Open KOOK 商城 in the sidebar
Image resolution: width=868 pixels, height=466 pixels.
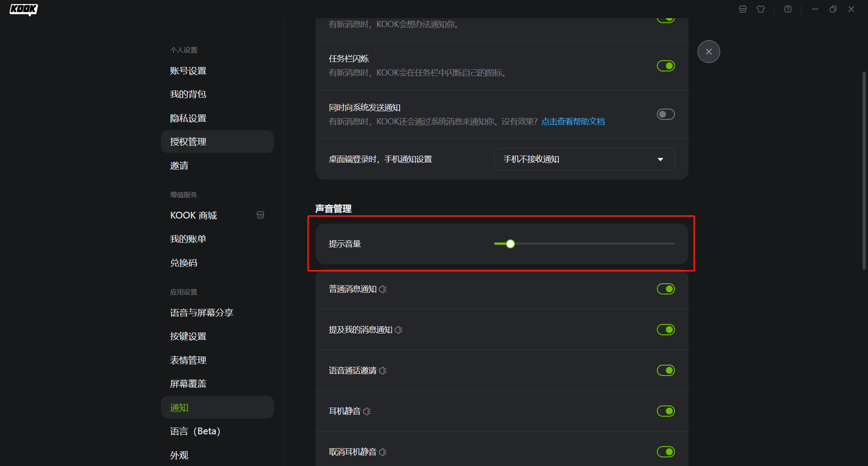click(193, 215)
